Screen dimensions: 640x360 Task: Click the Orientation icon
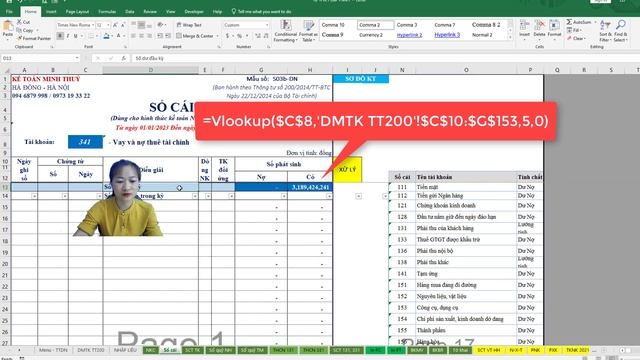point(161,25)
